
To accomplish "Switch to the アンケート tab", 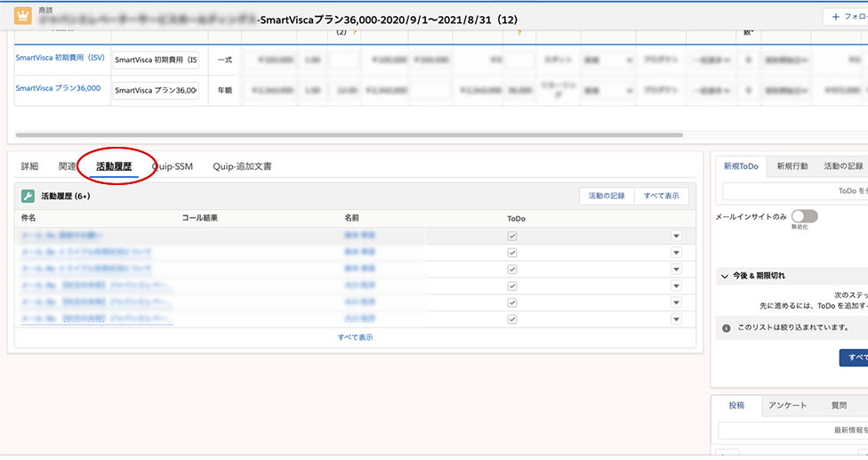I will [787, 405].
